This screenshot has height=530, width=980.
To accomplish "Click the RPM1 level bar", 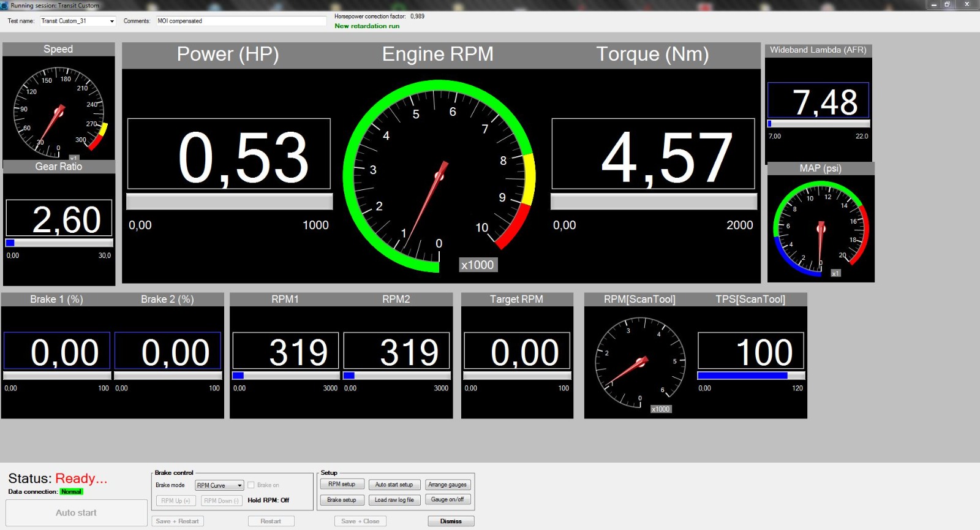I will pyautogui.click(x=285, y=376).
